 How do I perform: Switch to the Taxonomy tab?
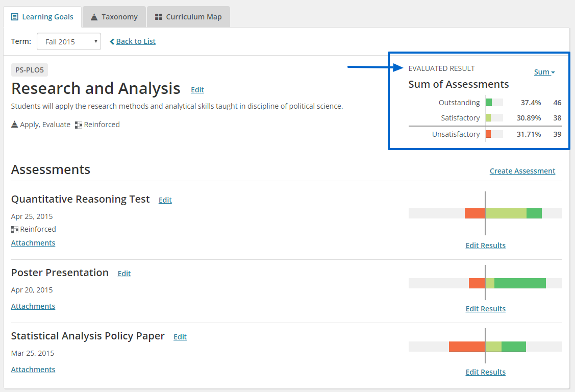(114, 17)
